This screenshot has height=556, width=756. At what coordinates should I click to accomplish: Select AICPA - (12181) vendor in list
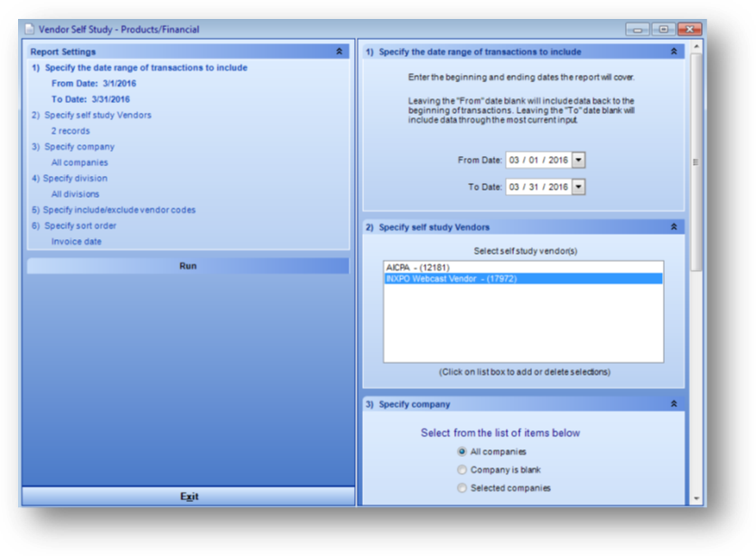pos(523,267)
